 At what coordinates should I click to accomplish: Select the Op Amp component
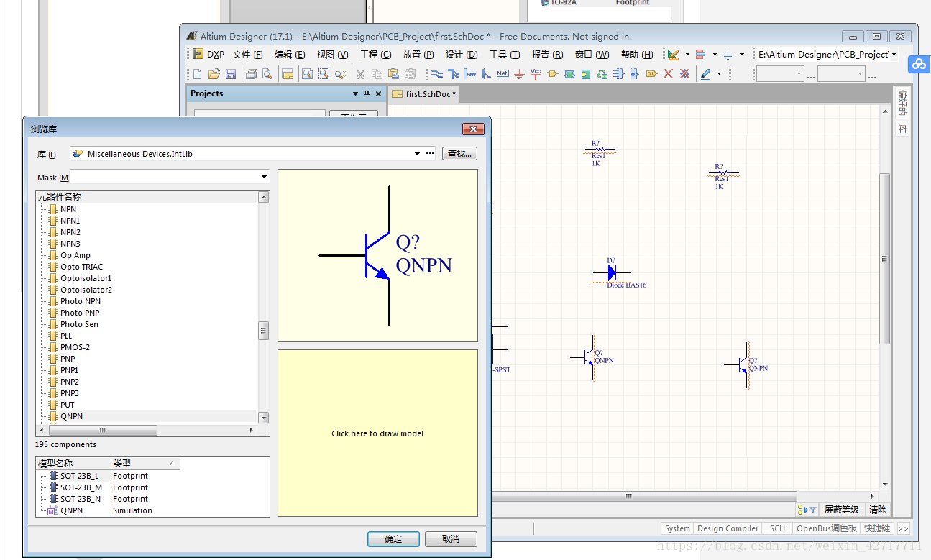tap(75, 255)
